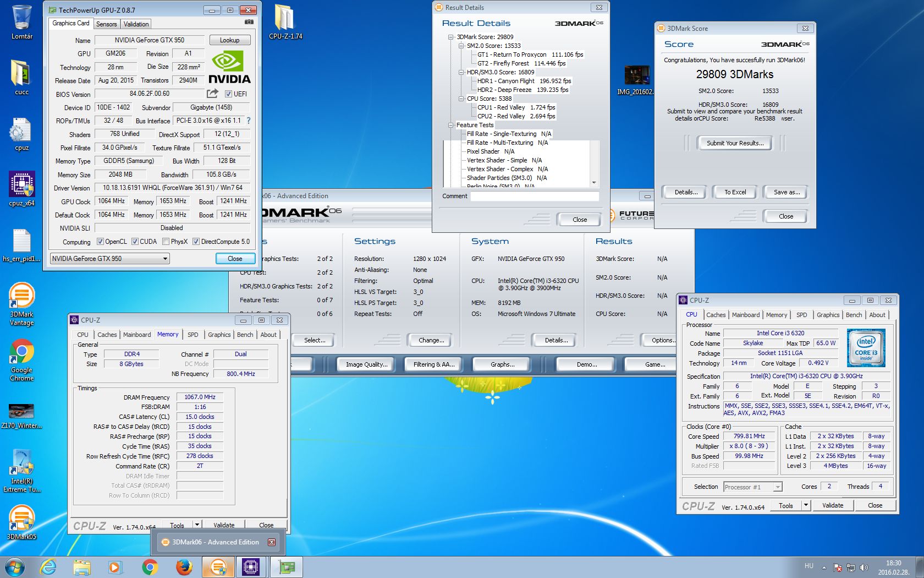Open the GPU selection dropdown in GPU-Z
This screenshot has width=924, height=578.
[x=109, y=259]
